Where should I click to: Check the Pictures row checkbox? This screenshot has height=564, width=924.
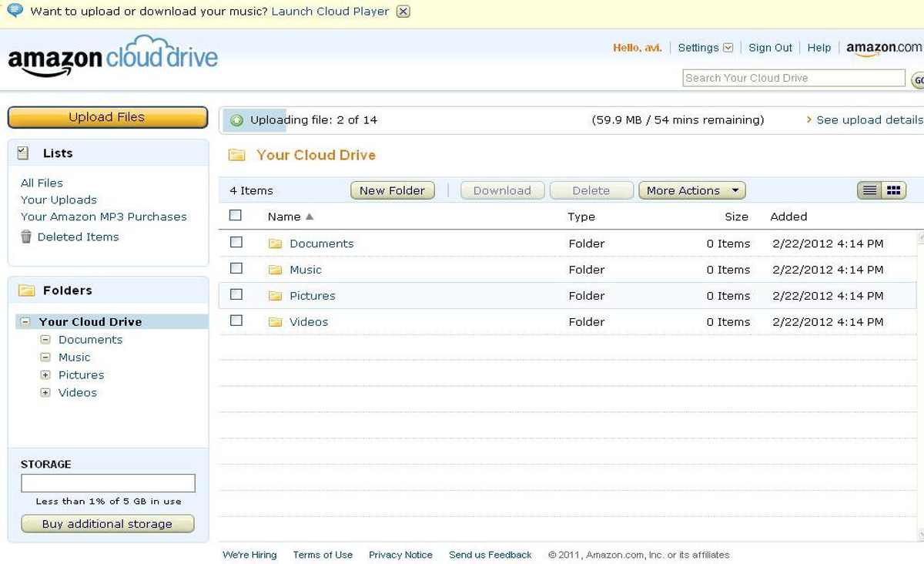point(236,294)
